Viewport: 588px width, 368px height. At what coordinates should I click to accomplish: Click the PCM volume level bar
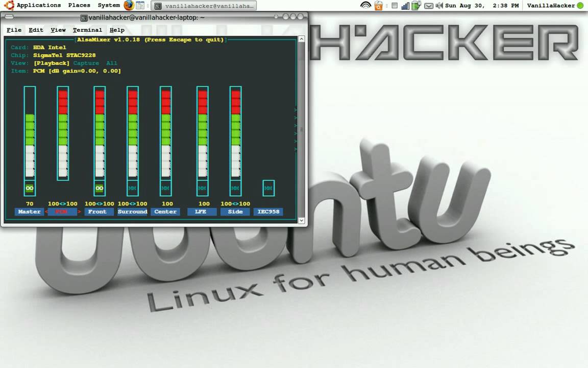click(x=63, y=133)
